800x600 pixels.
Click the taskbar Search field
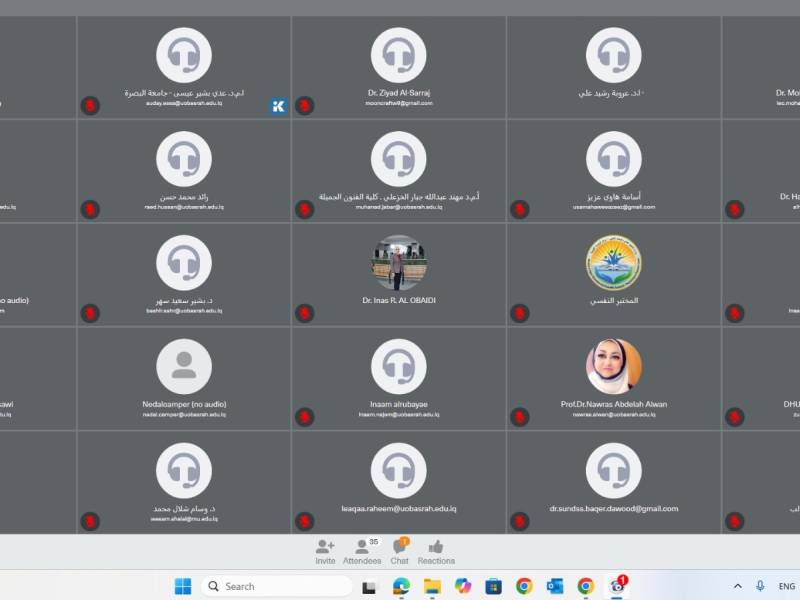click(277, 586)
